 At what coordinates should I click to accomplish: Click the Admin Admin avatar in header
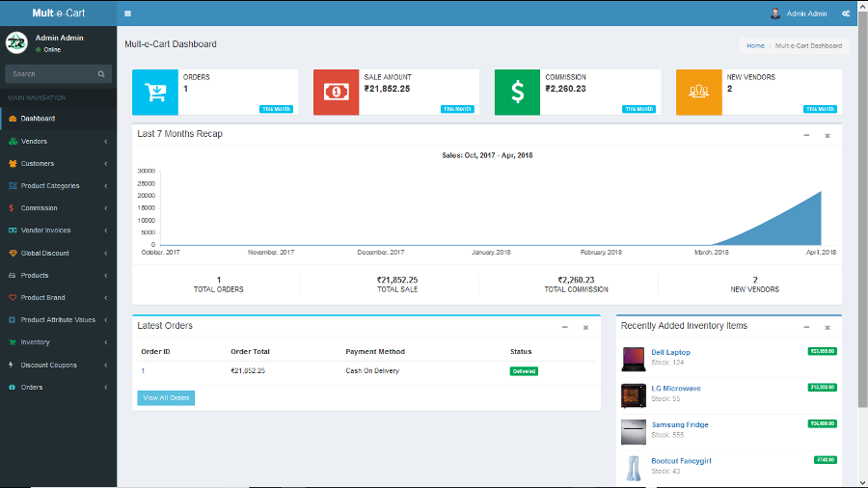click(775, 14)
